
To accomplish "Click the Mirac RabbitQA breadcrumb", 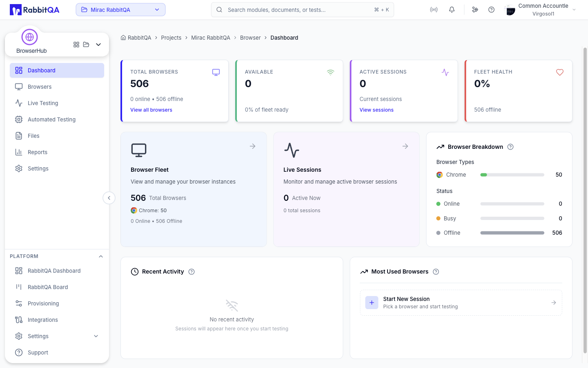I will (211, 38).
